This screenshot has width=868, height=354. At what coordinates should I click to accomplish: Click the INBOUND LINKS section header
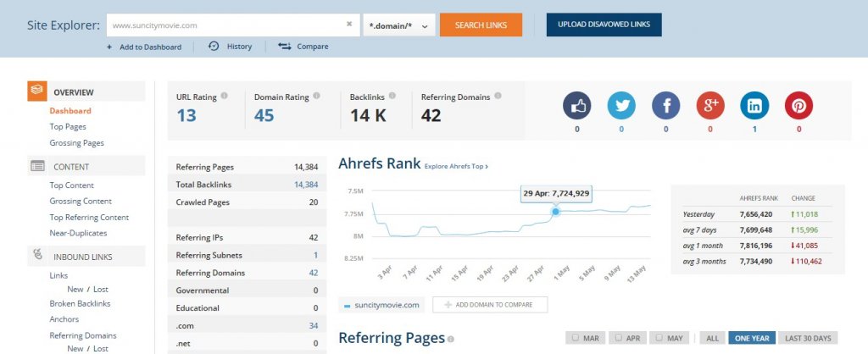click(x=86, y=256)
